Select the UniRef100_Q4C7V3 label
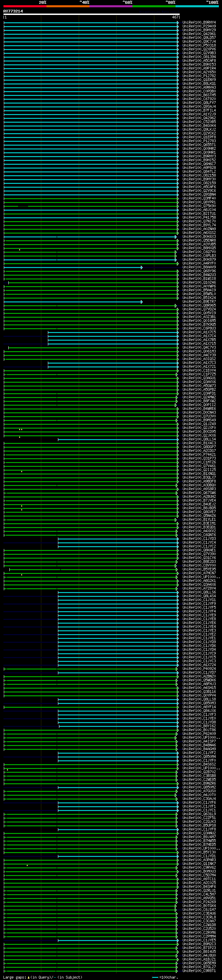The image size is (222, 980). (199, 347)
